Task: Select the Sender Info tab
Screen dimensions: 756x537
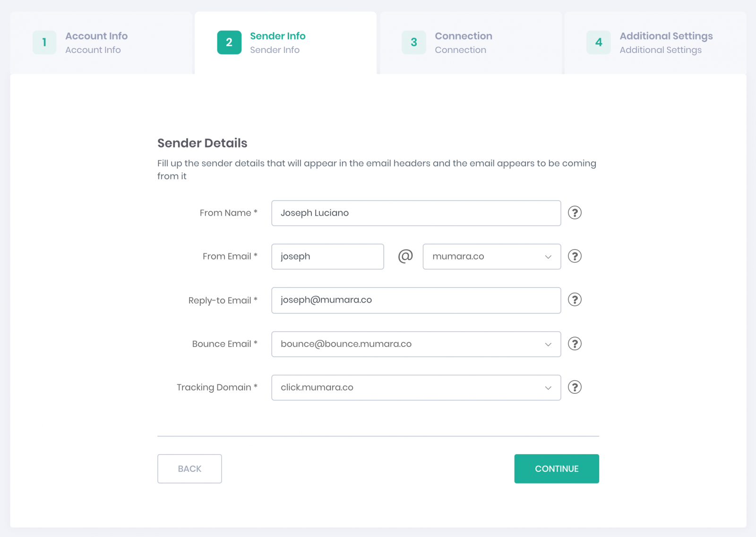Action: (x=278, y=43)
